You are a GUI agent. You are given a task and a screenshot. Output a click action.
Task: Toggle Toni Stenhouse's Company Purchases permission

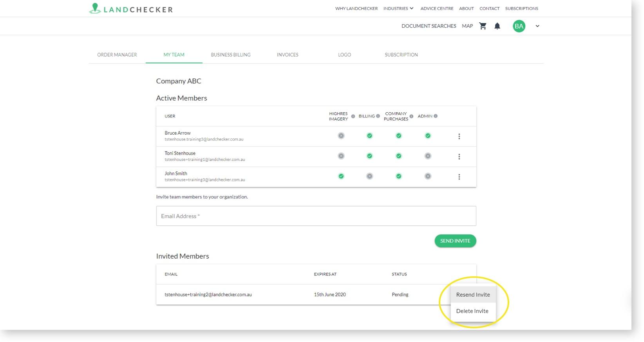pyautogui.click(x=399, y=156)
